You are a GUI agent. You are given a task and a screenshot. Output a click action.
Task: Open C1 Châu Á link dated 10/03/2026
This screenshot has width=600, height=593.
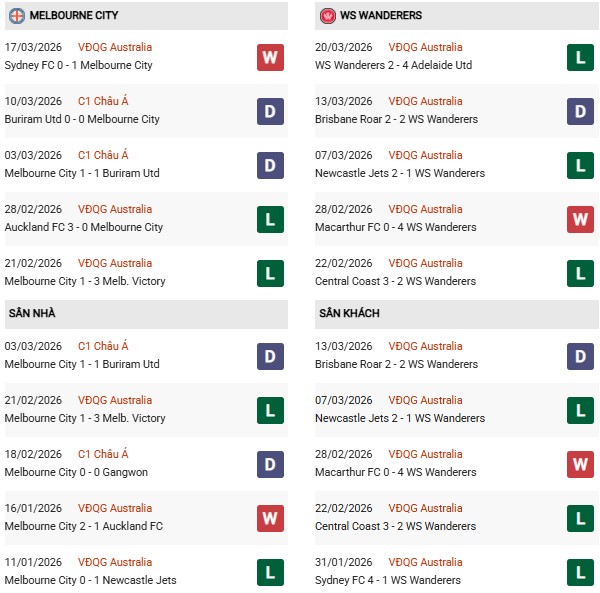[103, 101]
